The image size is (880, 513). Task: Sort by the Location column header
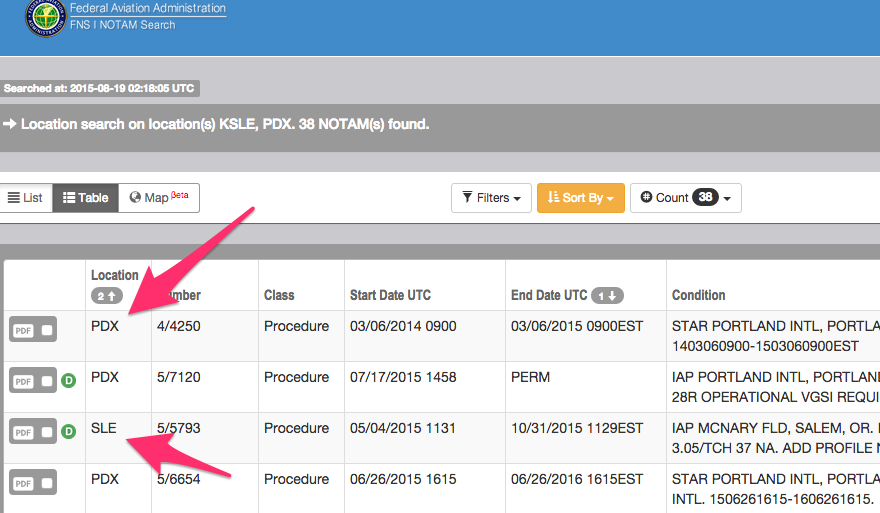(x=114, y=275)
